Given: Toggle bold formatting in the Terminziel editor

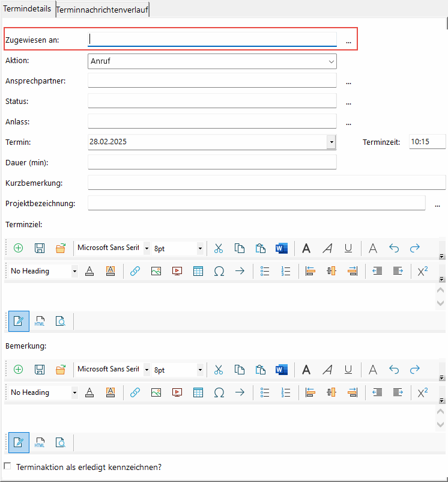Looking at the screenshot, I should [306, 248].
